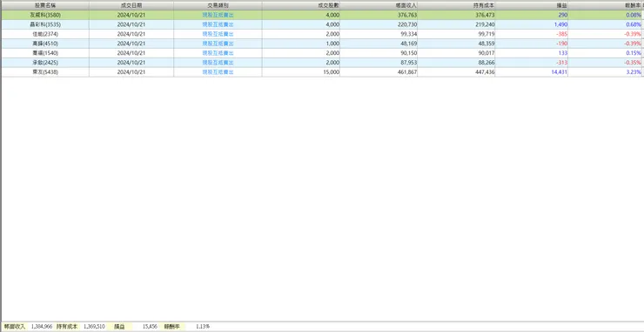The image size is (644, 332).
Task: Click the holding cost value 447,436
Action: point(486,71)
